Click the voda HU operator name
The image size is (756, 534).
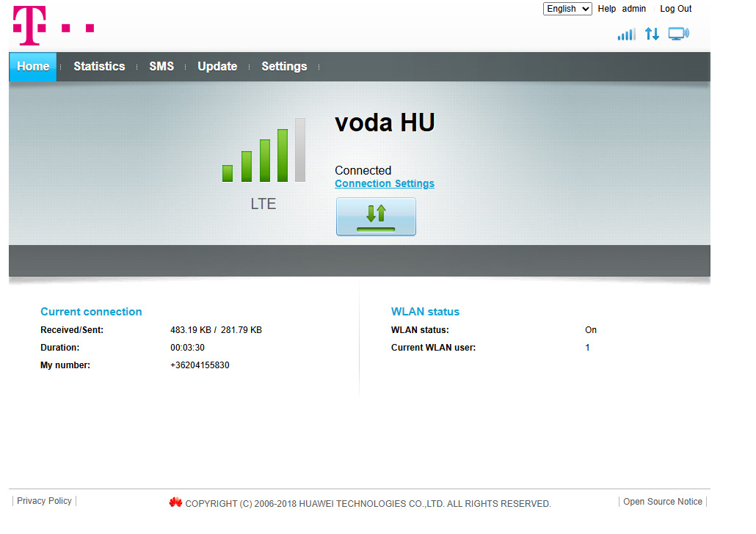385,122
